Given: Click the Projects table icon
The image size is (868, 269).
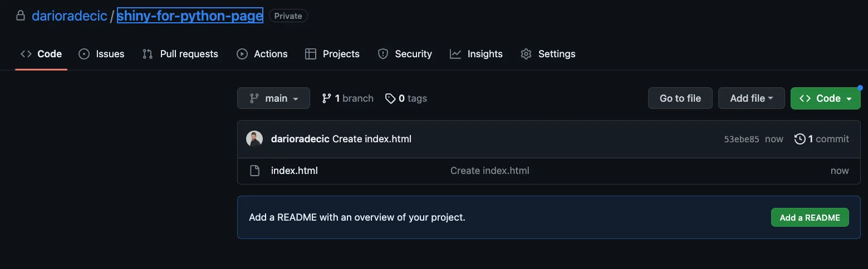Looking at the screenshot, I should 311,54.
